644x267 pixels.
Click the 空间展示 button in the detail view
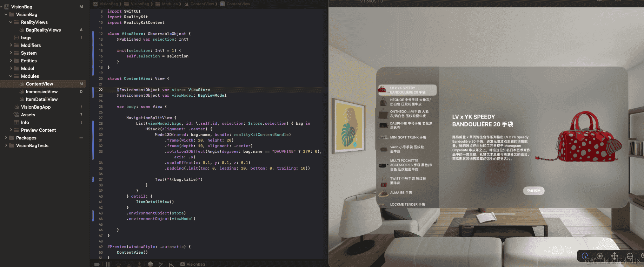click(x=534, y=191)
